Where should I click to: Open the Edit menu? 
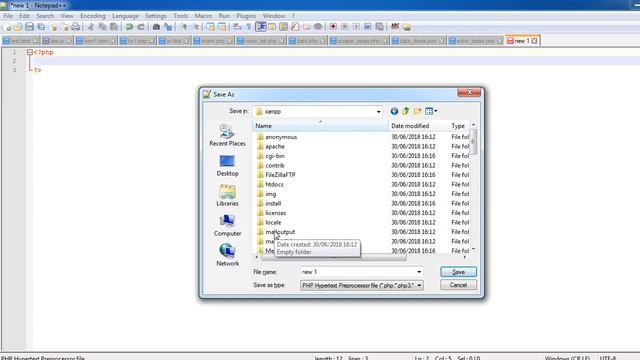[24, 16]
